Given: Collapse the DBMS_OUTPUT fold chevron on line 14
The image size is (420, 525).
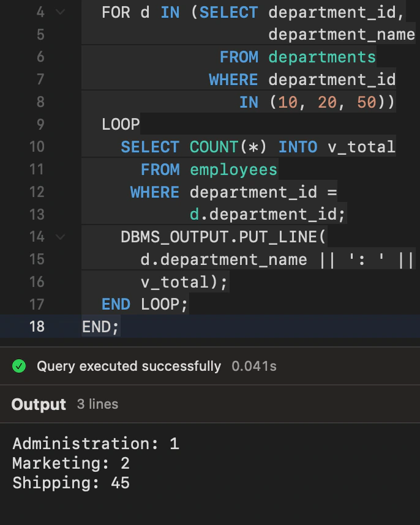Looking at the screenshot, I should 60,237.
